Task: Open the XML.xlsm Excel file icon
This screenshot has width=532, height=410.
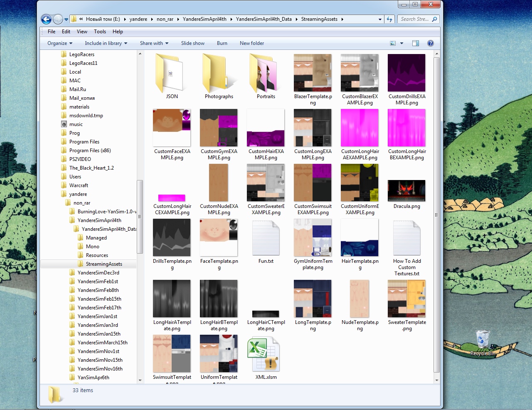Action: [x=264, y=354]
